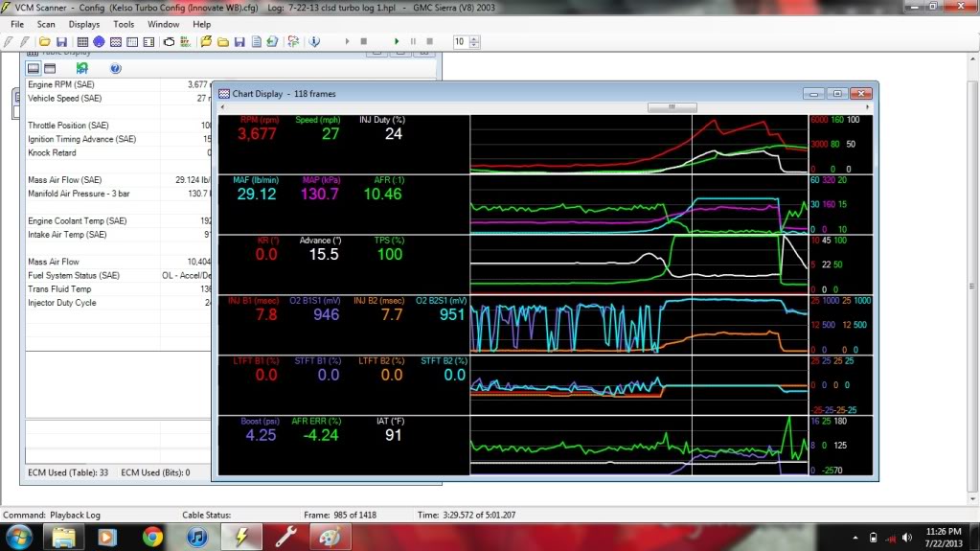
Task: Close the Chart Display window
Action: coord(861,93)
